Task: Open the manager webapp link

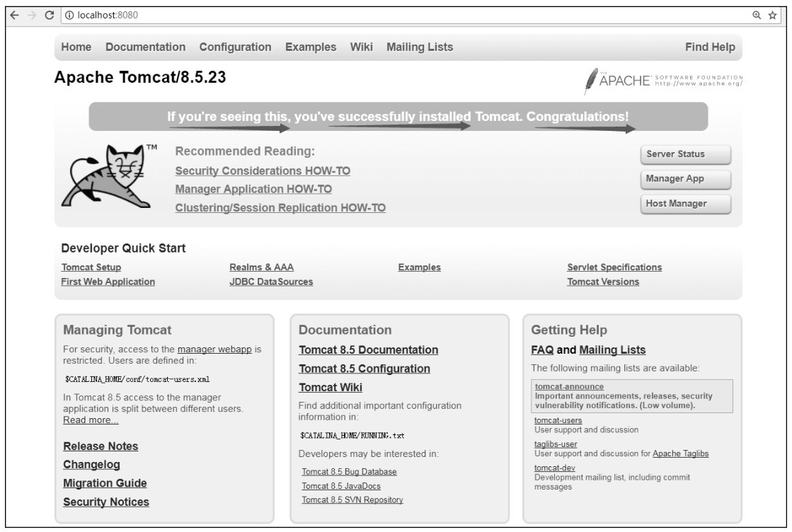Action: coord(214,349)
